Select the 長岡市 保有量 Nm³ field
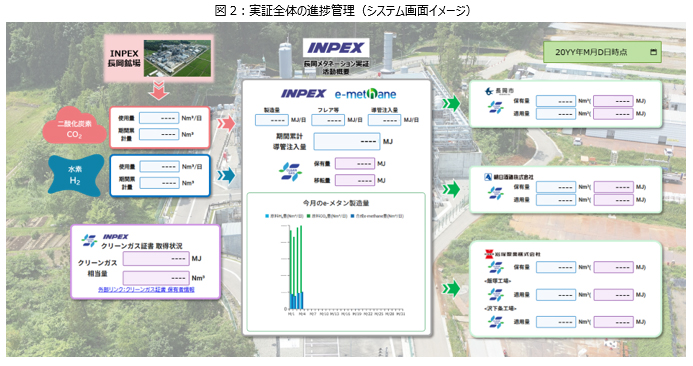The width and height of the screenshot is (693, 366). pyautogui.click(x=556, y=101)
